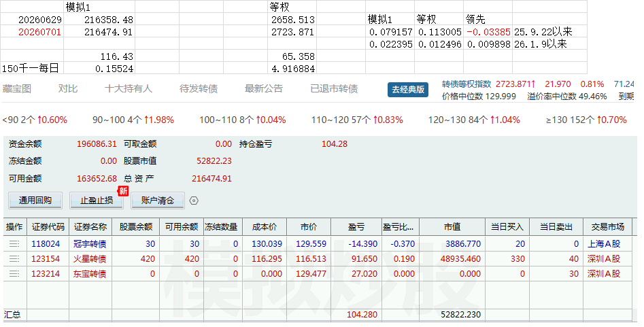Screen dimensions: 644x327
Task: Click the 止盈止损 button
Action: 97,201
